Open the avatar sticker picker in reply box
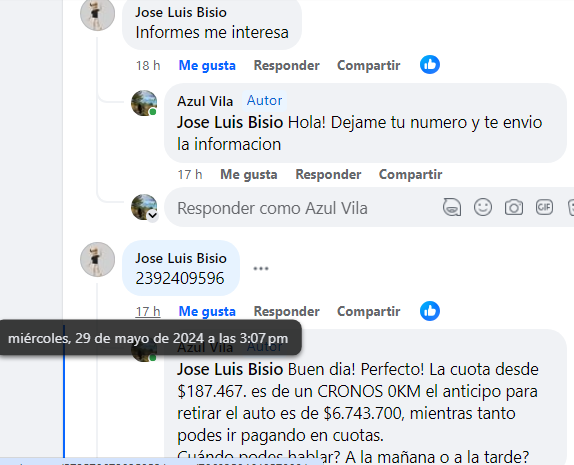Screen dimensions: 574x465 click(x=452, y=207)
